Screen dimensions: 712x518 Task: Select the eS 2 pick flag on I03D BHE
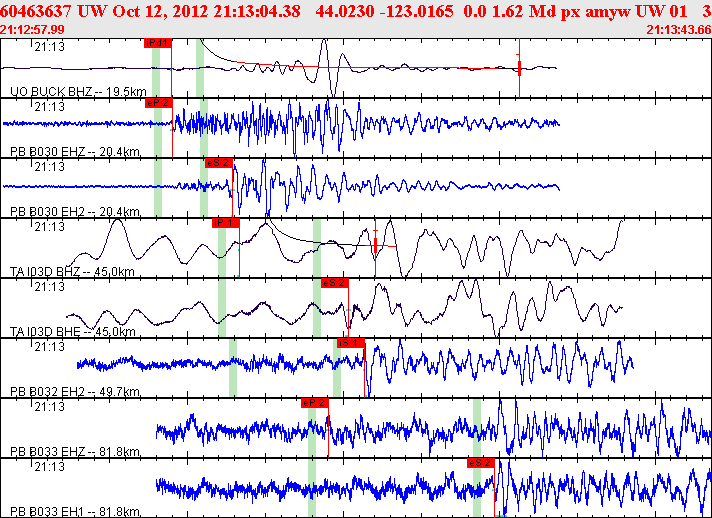pyautogui.click(x=335, y=283)
